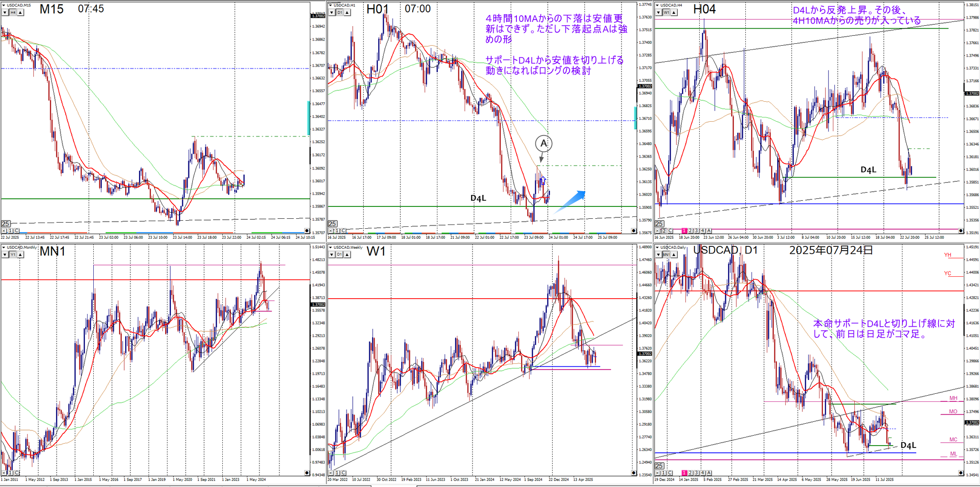Click the 1 button on M15 chart panel
This screenshot has width=980, height=487.
pos(10,231)
